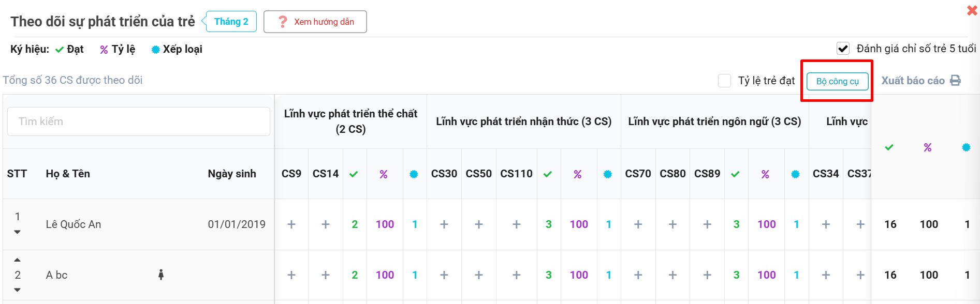Move A bc down with the down arrow
This screenshot has height=304, width=980.
[x=18, y=290]
